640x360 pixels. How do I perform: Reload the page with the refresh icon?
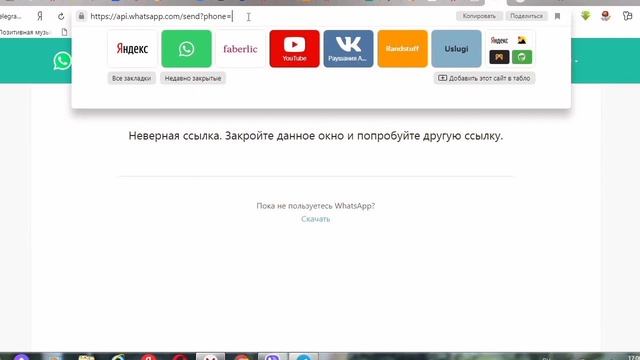[x=61, y=16]
